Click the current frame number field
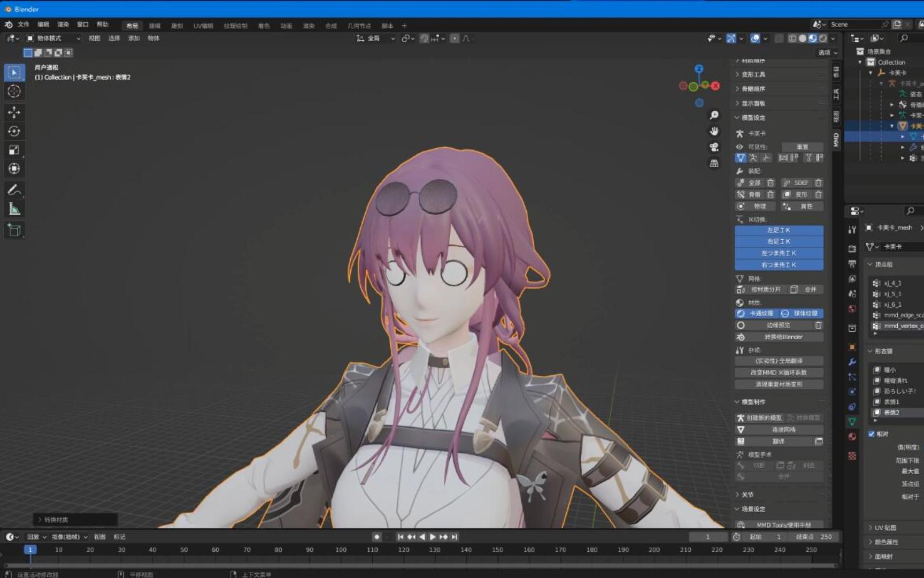The image size is (924, 578). point(708,537)
